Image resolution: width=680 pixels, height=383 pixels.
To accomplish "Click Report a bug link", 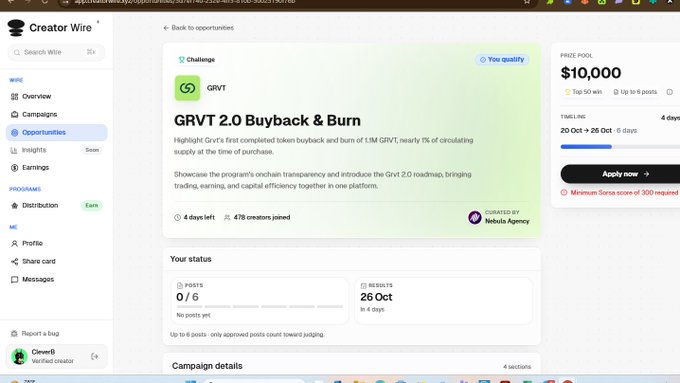I will pyautogui.click(x=40, y=334).
